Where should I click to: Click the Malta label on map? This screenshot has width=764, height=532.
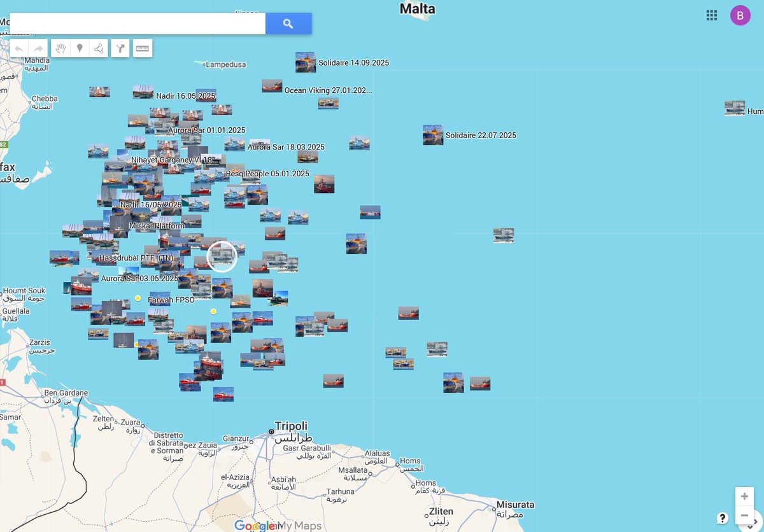pyautogui.click(x=418, y=8)
